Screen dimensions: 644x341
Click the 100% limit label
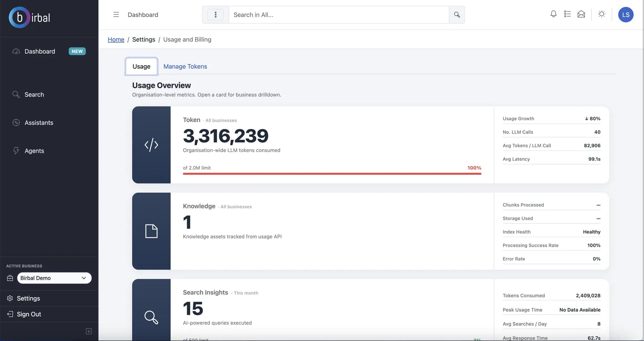point(474,168)
